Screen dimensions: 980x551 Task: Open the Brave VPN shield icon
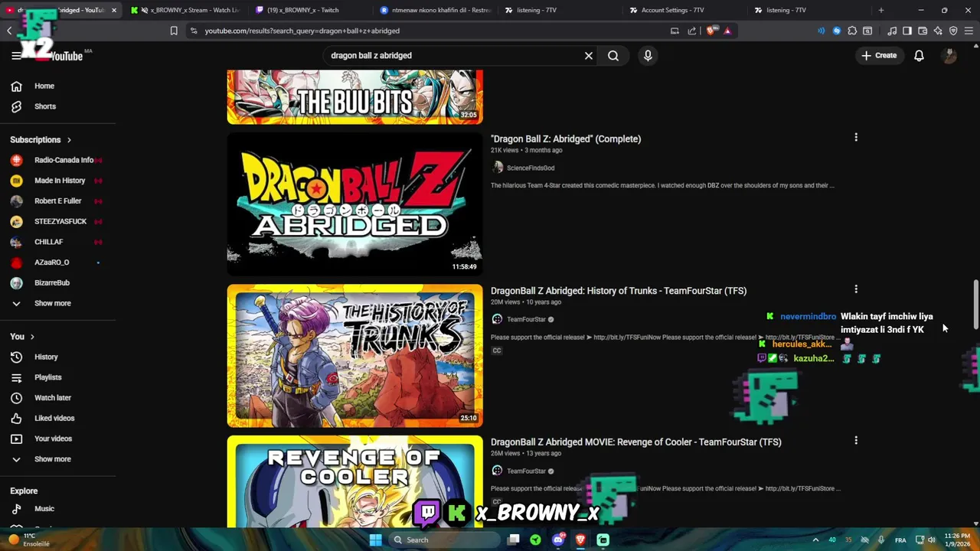(953, 31)
